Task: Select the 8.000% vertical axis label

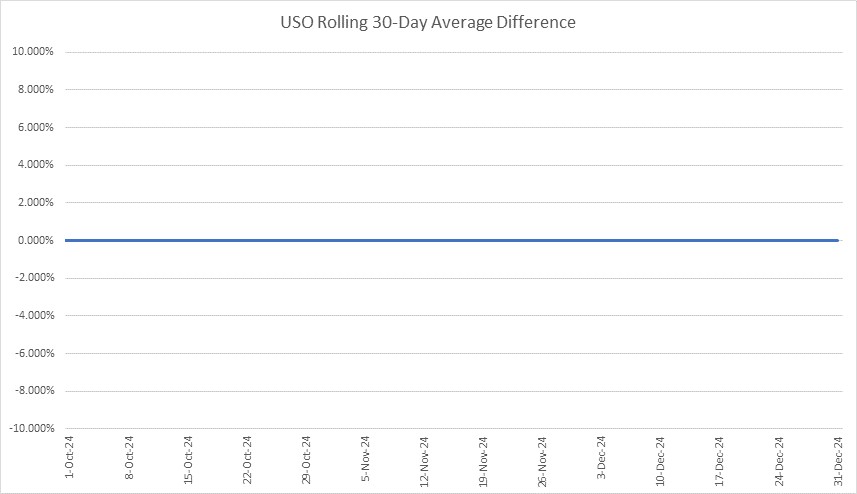Action: coord(34,90)
